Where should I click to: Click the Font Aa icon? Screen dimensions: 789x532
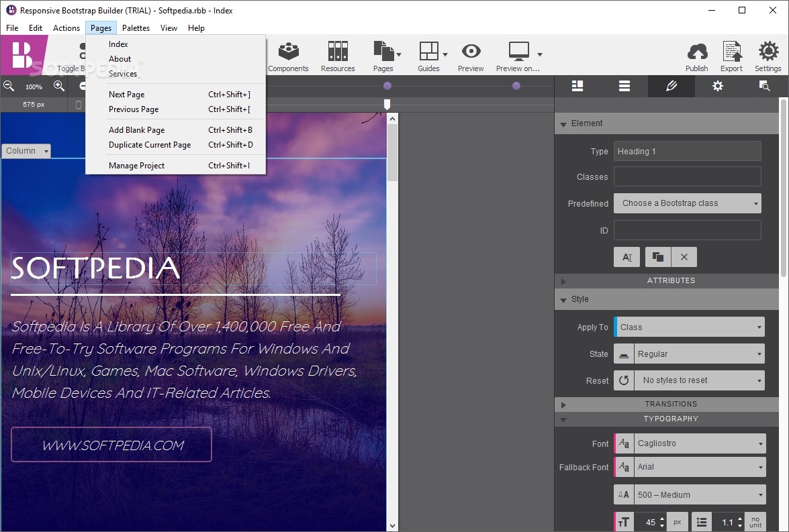624,443
